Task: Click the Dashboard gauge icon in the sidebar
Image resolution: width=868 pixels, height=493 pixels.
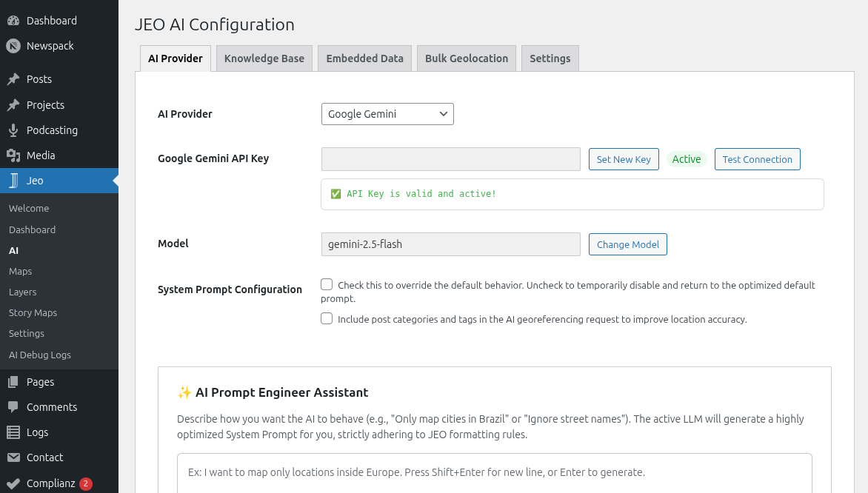Action: point(13,21)
